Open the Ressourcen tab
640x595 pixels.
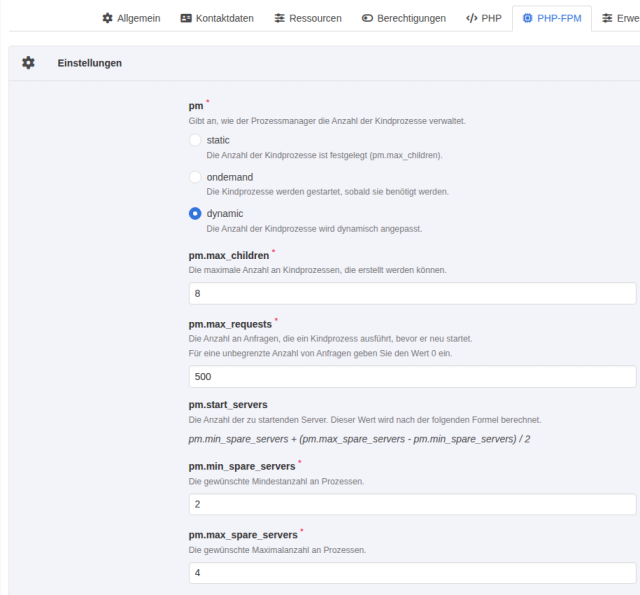308,18
